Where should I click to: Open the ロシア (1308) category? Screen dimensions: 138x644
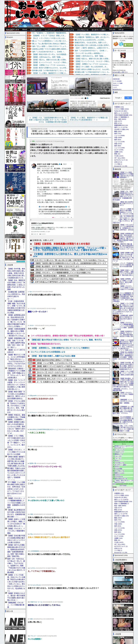(119, 150)
